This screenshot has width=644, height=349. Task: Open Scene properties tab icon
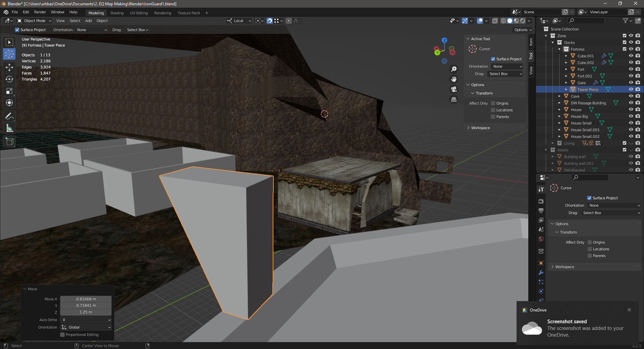point(541,230)
